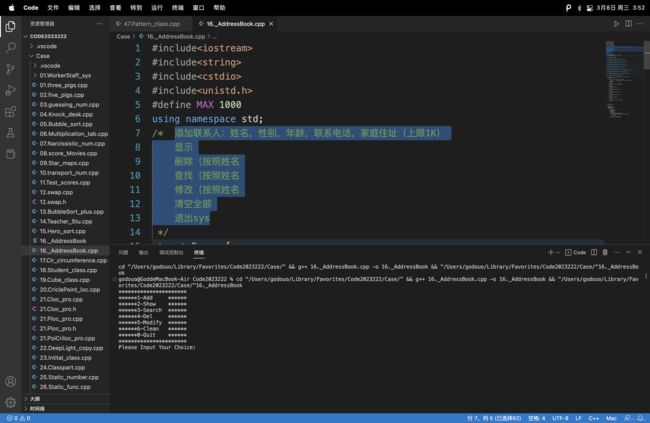Change UTF-8 file encoding

click(x=560, y=418)
